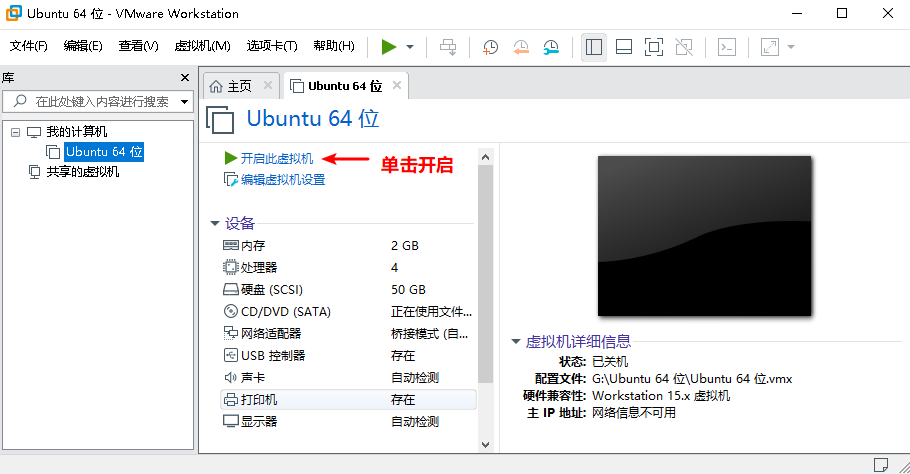
Task: Click the message log icon in status bar
Action: coord(881,465)
